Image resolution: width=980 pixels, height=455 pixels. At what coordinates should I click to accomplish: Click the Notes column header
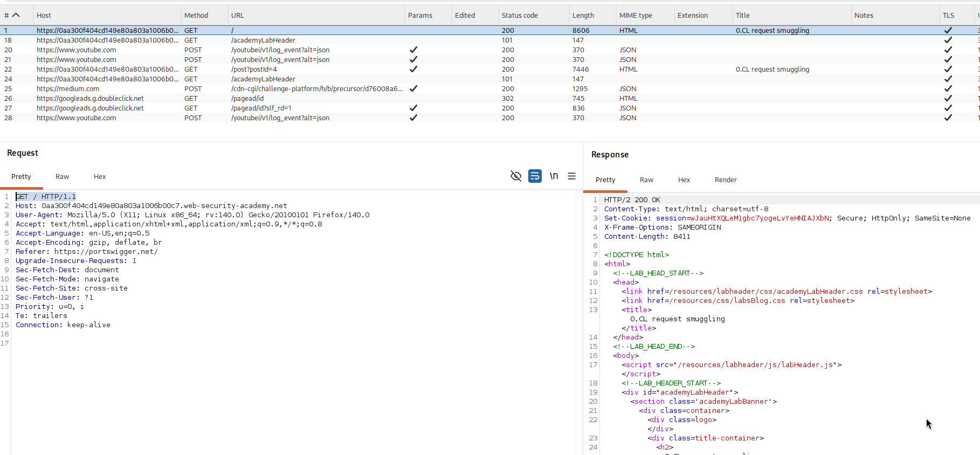pos(895,15)
